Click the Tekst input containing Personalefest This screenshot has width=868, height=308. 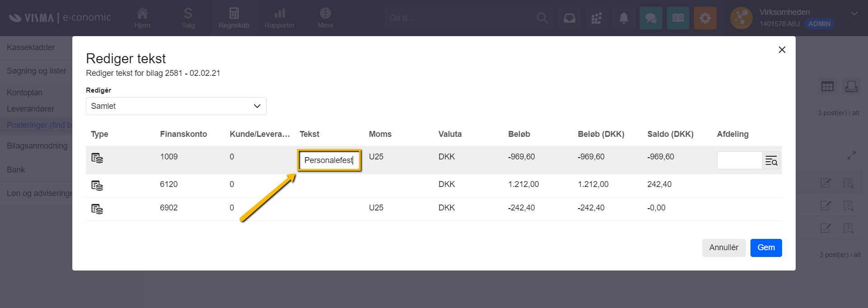click(x=329, y=160)
